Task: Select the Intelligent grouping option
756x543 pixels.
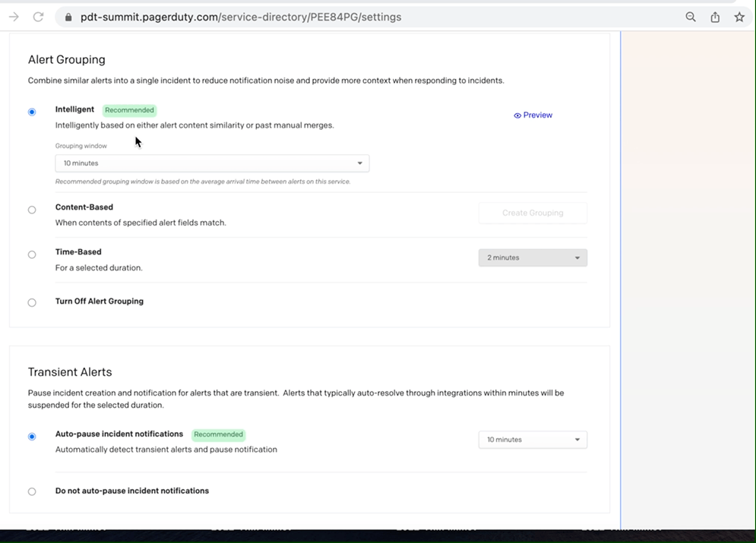Action: point(32,111)
